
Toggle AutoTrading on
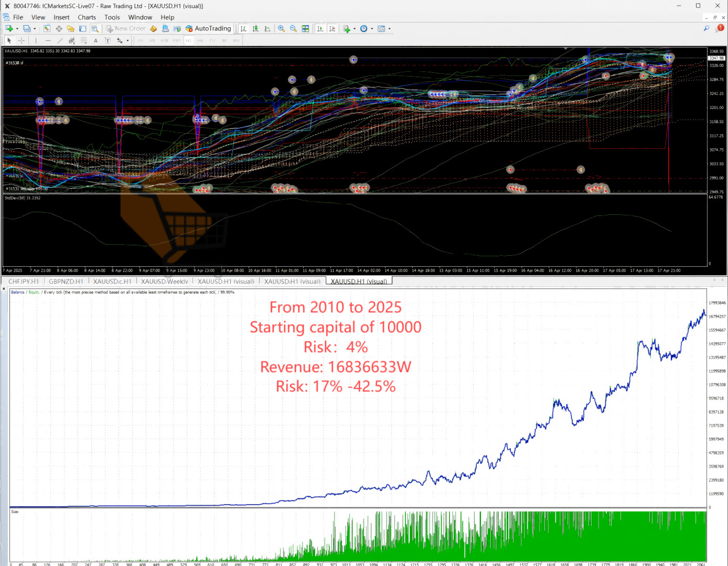click(209, 28)
